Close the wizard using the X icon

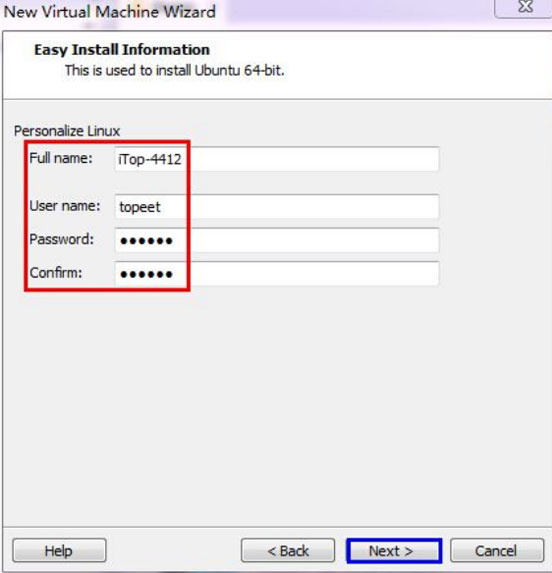[x=525, y=7]
